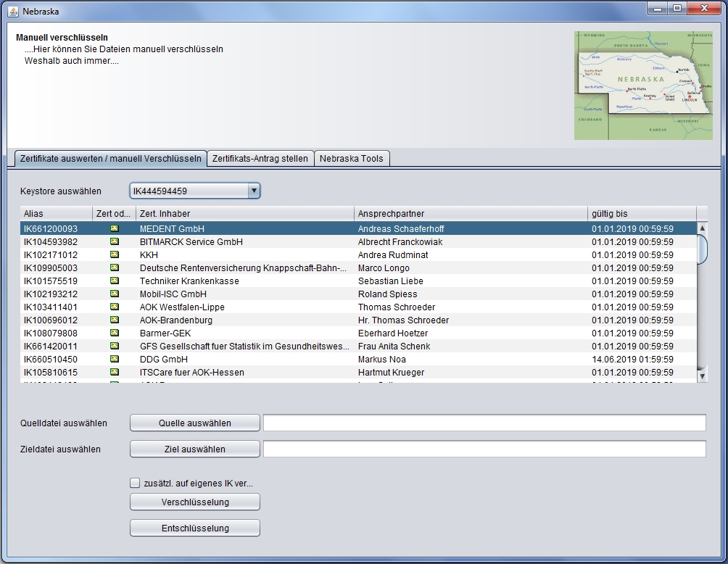Open the Nebraska Tools tab
Viewport: 728px width, 564px height.
click(352, 158)
